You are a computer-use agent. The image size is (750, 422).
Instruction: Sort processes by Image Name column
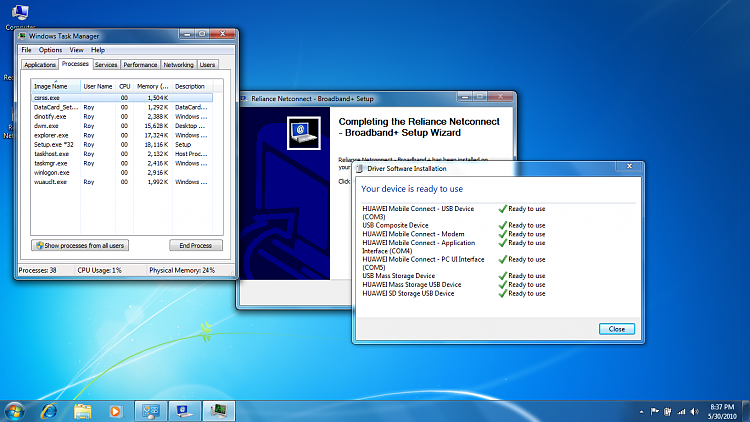[56, 86]
